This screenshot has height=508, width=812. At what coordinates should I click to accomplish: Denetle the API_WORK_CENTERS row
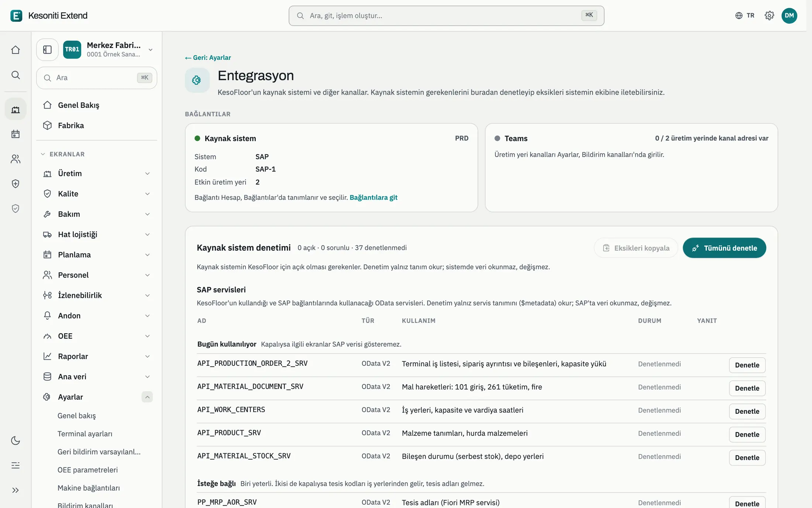747,411
